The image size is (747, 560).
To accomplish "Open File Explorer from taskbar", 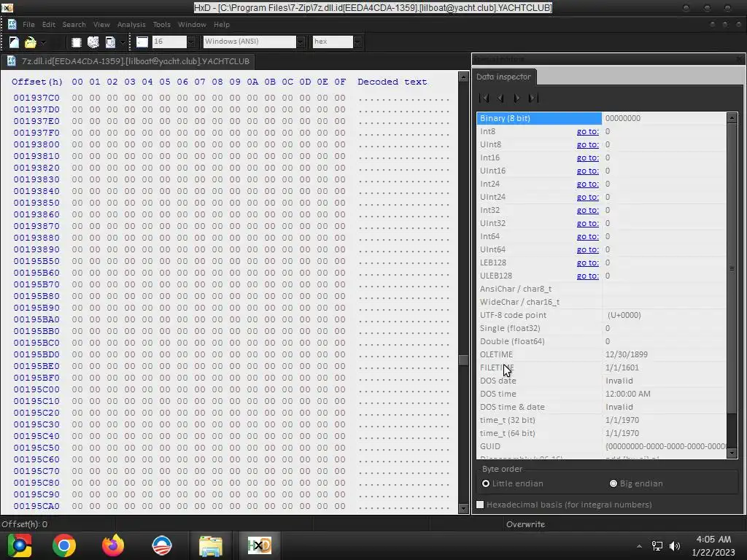I will [x=211, y=545].
